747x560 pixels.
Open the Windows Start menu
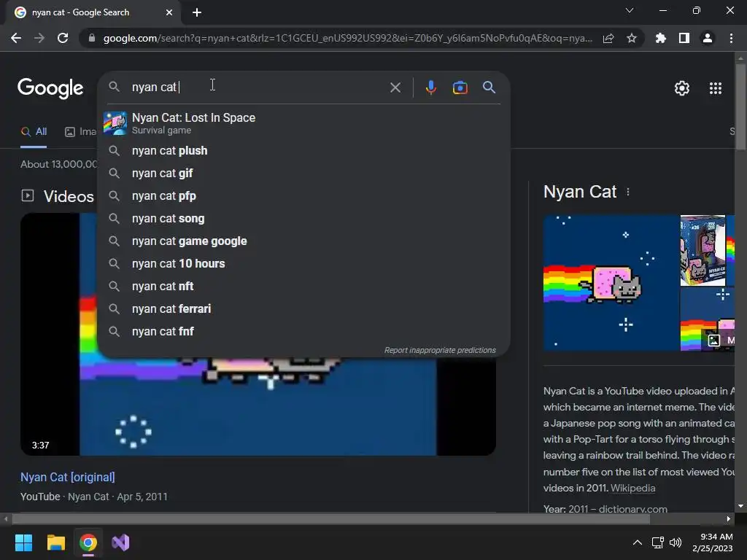23,542
